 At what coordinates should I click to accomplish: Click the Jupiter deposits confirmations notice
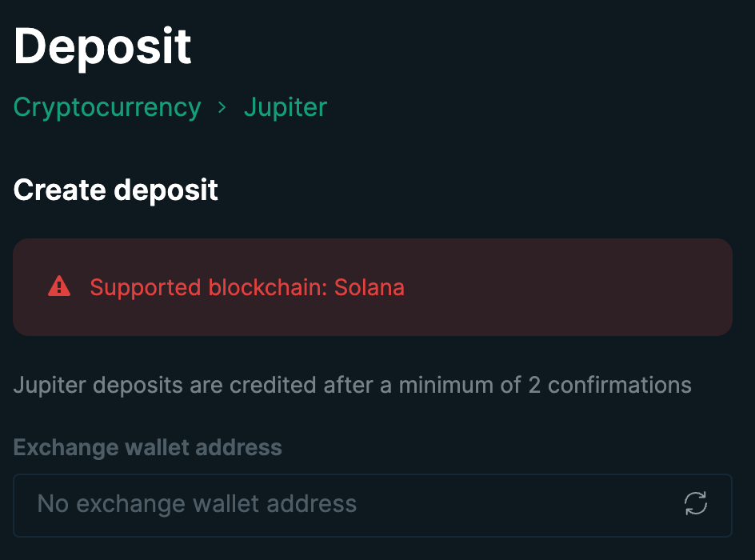tap(352, 386)
